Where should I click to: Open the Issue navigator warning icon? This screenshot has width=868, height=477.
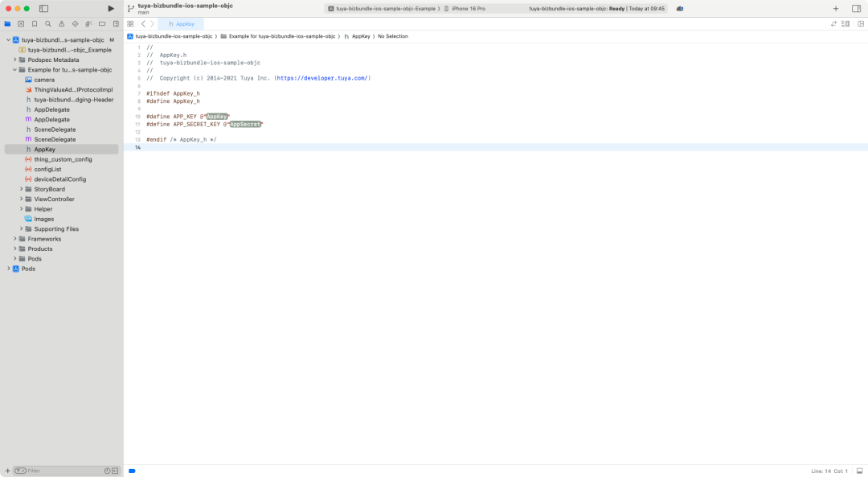tap(61, 24)
